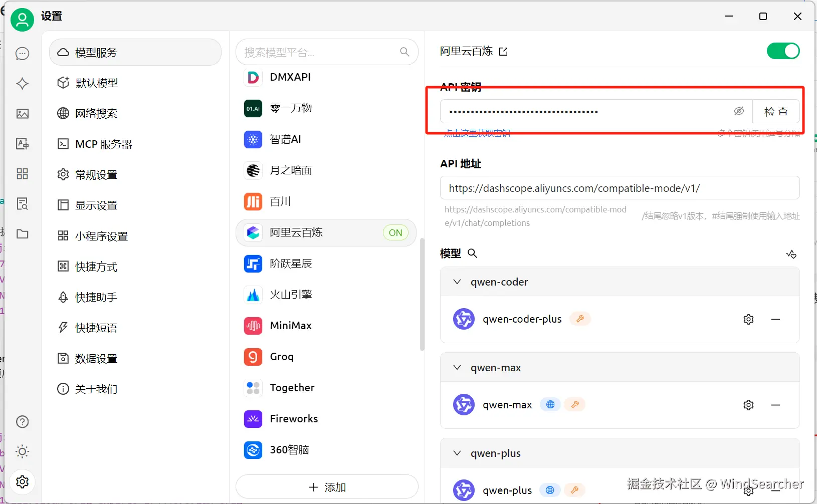Click the user avatar icon
The width and height of the screenshot is (817, 504).
click(x=23, y=20)
